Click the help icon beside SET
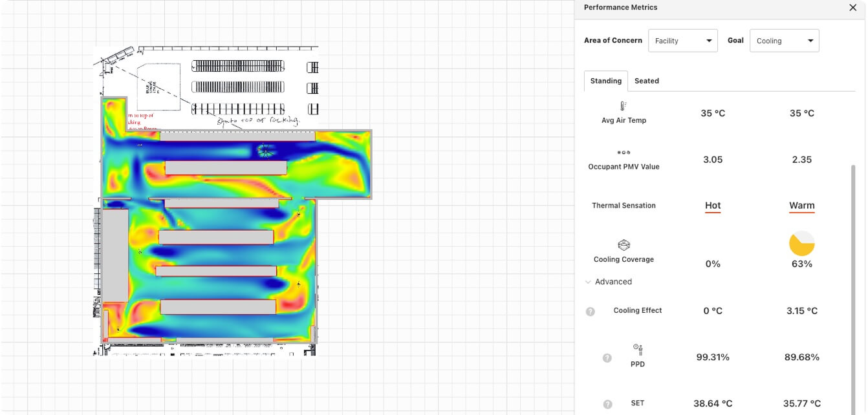 pyautogui.click(x=607, y=404)
